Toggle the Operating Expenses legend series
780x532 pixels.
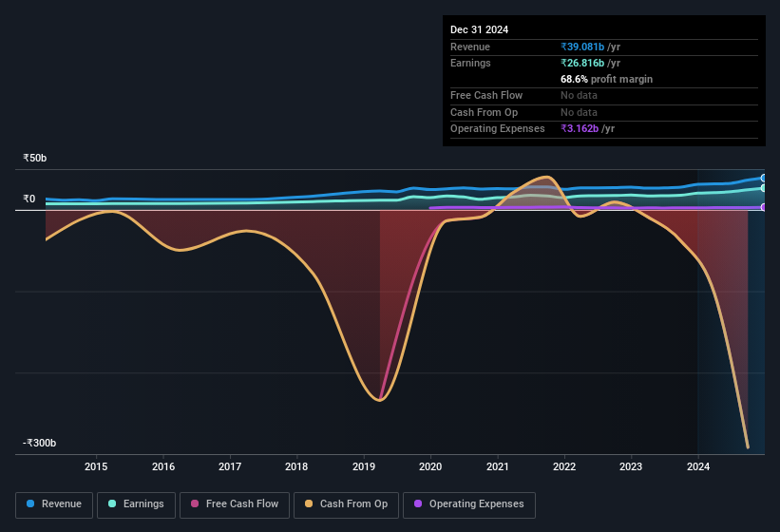pos(469,504)
